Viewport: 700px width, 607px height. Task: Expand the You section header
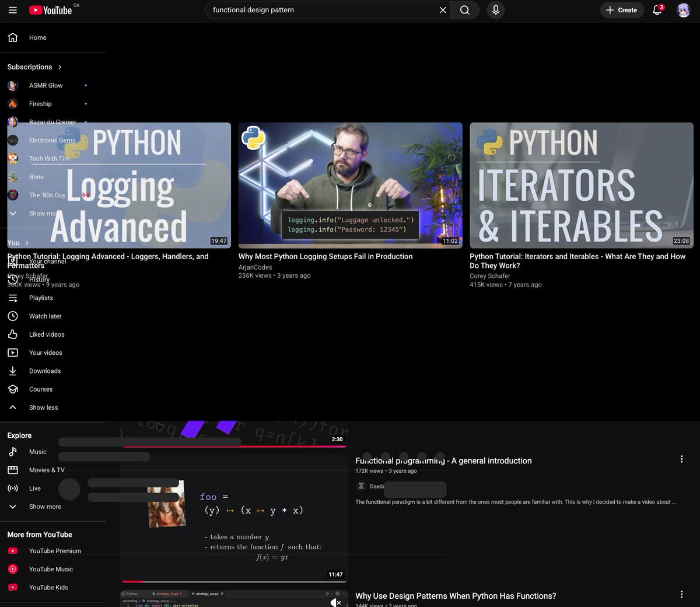(x=18, y=243)
